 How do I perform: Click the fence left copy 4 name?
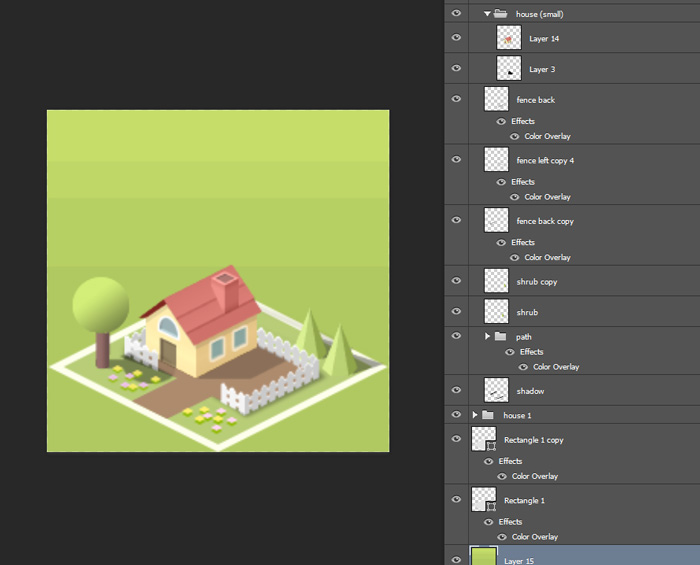[x=545, y=161]
